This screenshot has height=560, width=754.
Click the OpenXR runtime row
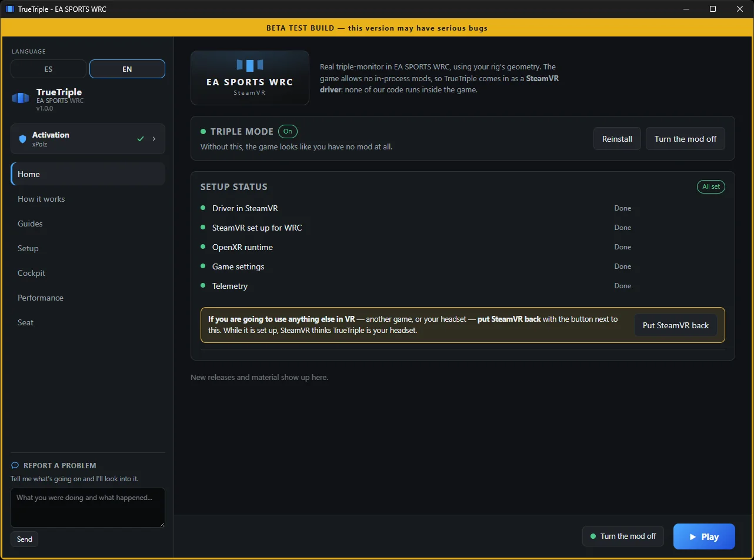click(x=463, y=247)
